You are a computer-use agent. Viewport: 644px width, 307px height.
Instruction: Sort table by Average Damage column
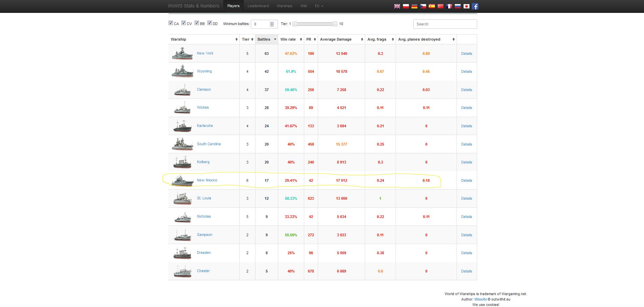click(x=341, y=39)
